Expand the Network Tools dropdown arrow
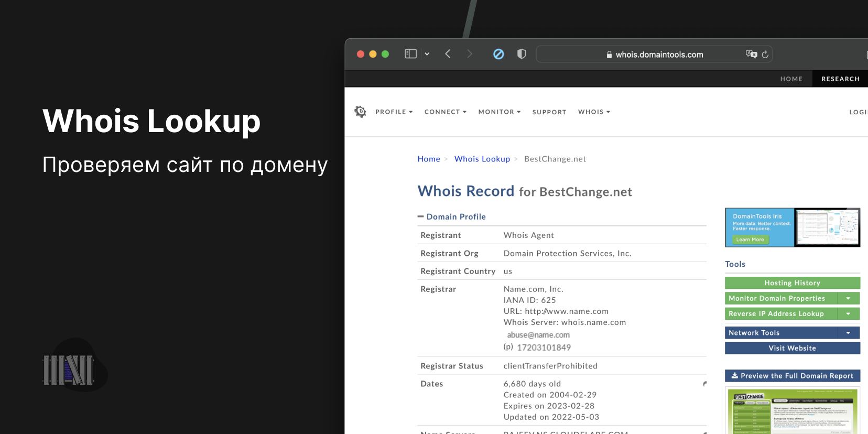 pyautogui.click(x=849, y=333)
